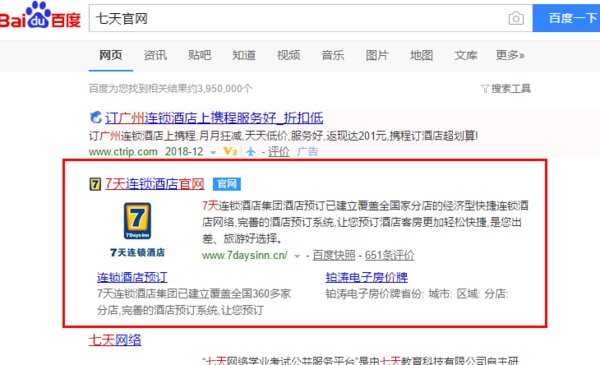The image size is (600, 365).
Task: Click the V3 verification badge
Action: click(x=230, y=152)
